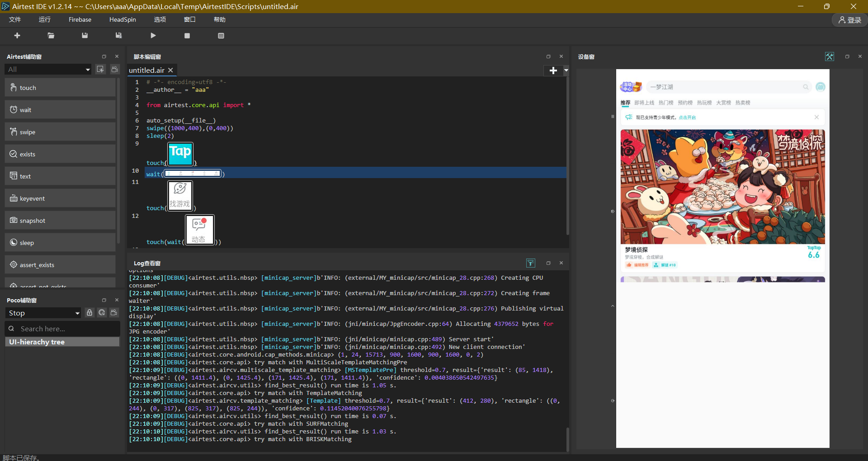Float the device window panel
868x461 pixels.
point(847,56)
